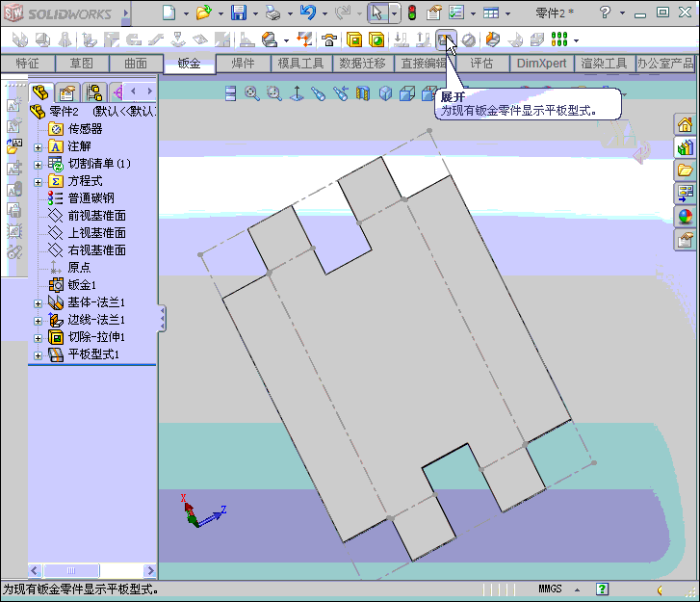Click Zoom to Area magnifier icon
Screen dimensions: 700x602
pyautogui.click(x=273, y=93)
